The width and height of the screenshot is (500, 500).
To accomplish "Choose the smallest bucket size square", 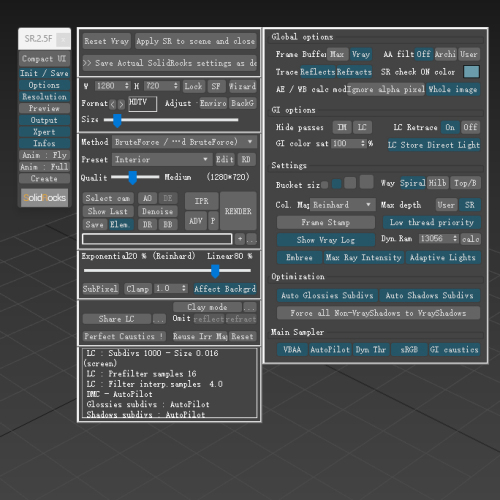I will (x=324, y=184).
